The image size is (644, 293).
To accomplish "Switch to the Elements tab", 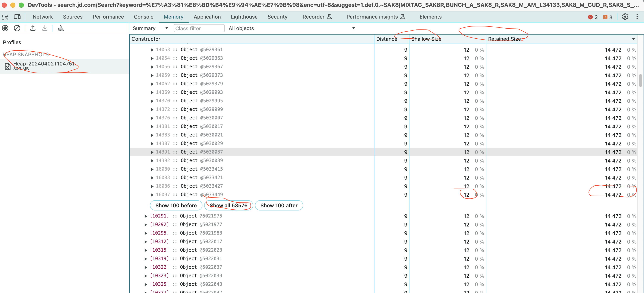I will click(430, 17).
